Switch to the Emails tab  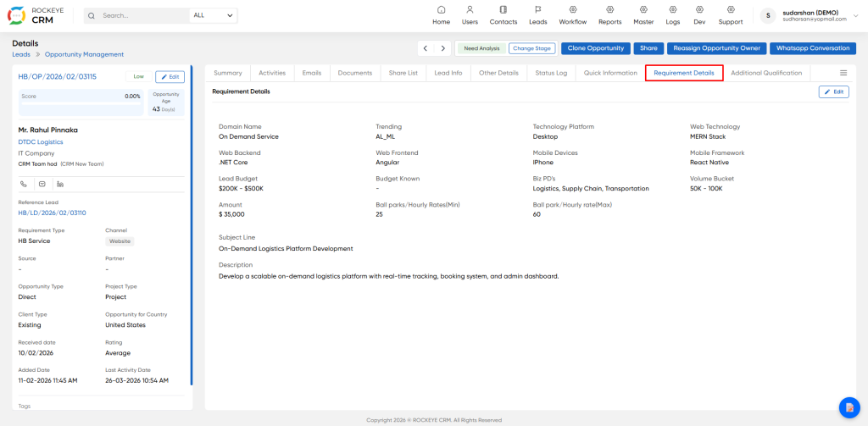click(312, 73)
